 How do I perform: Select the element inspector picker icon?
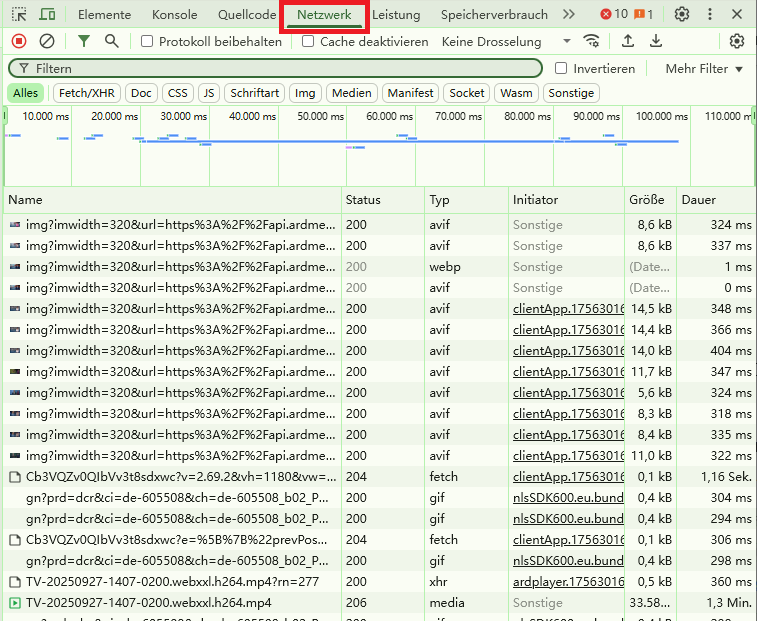point(20,15)
